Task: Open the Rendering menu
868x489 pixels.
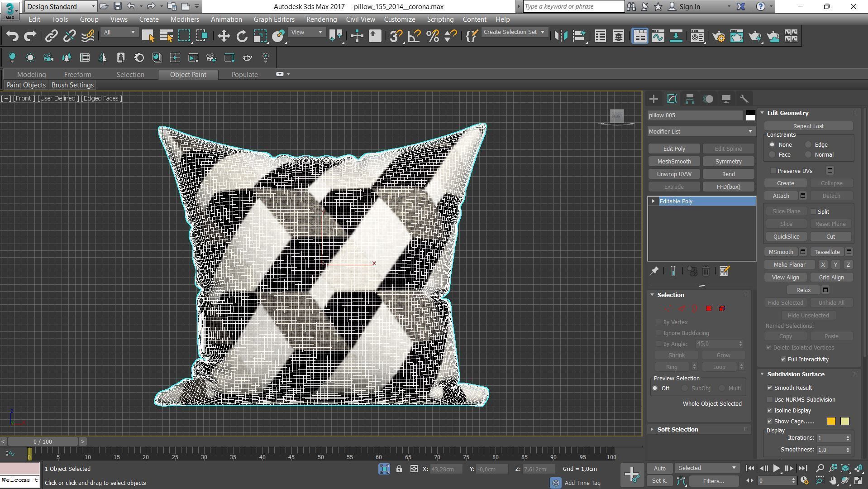Action: click(321, 19)
